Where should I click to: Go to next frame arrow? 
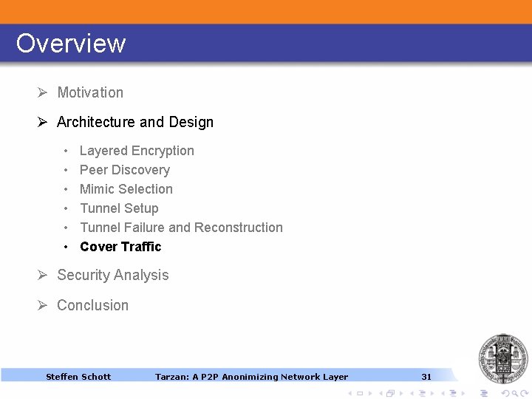click(x=401, y=393)
